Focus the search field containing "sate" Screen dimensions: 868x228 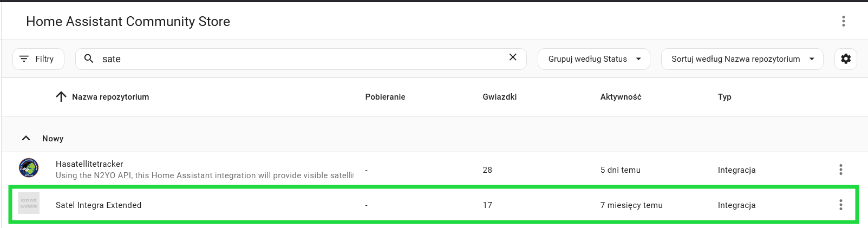(x=301, y=59)
